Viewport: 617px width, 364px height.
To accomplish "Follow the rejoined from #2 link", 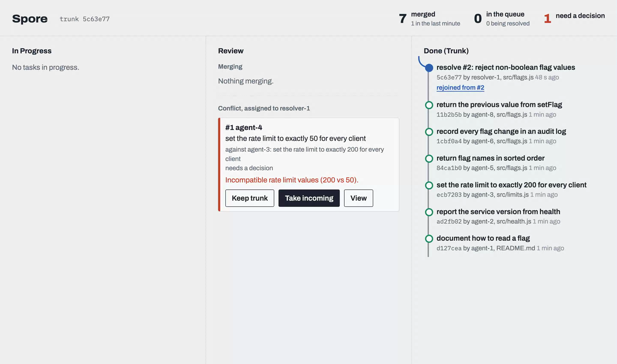I will [460, 87].
